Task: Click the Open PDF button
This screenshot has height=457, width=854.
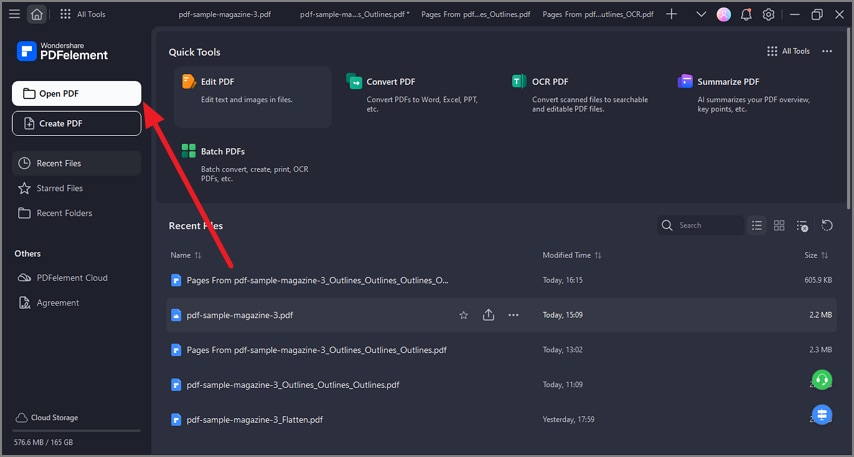Action: coord(76,94)
